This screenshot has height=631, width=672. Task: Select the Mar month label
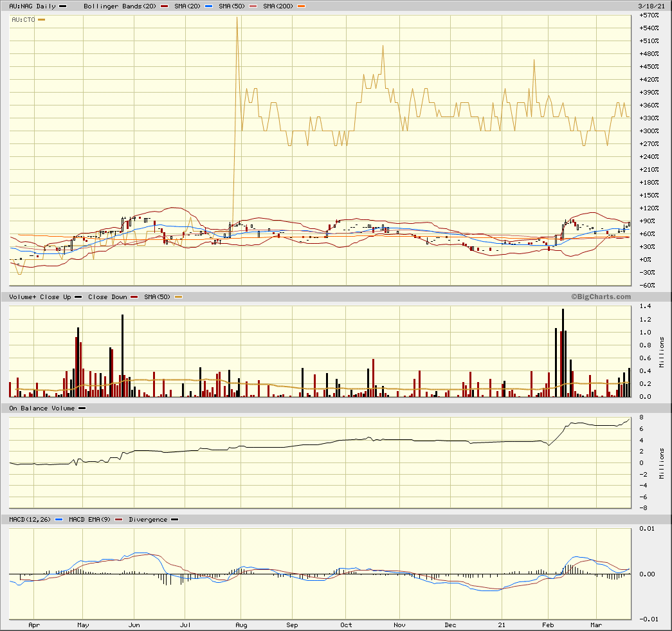[x=596, y=625]
